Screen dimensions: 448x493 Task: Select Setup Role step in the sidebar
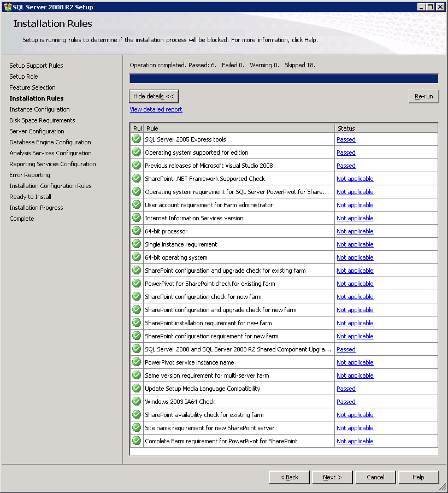23,77
